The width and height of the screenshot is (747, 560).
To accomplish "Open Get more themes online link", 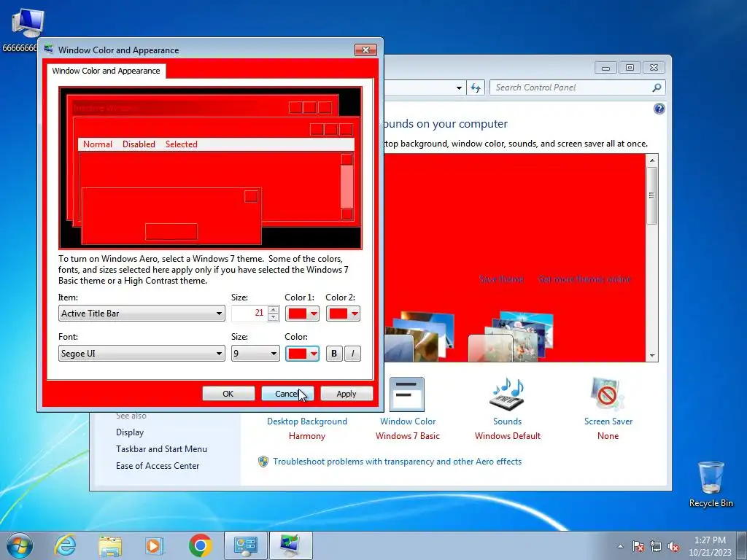I will click(x=584, y=279).
